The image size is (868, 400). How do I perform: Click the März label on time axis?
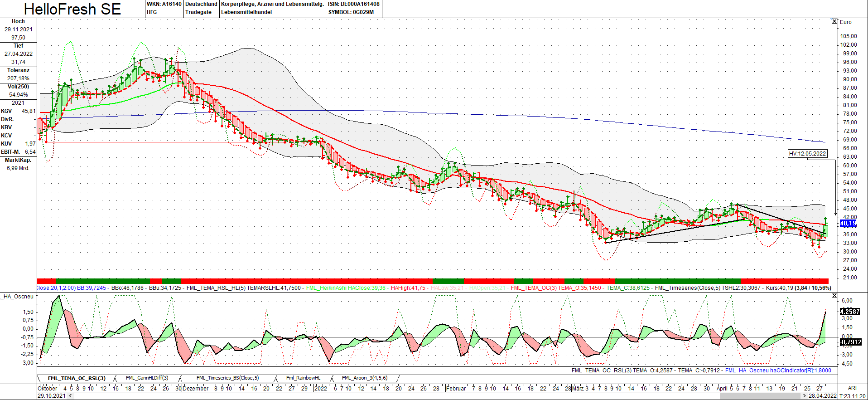tap(578, 388)
